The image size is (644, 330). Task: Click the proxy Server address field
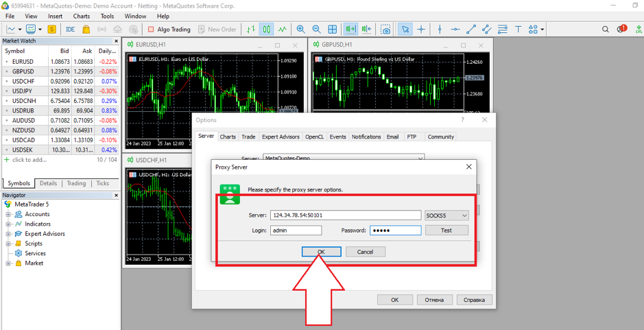[x=346, y=215]
